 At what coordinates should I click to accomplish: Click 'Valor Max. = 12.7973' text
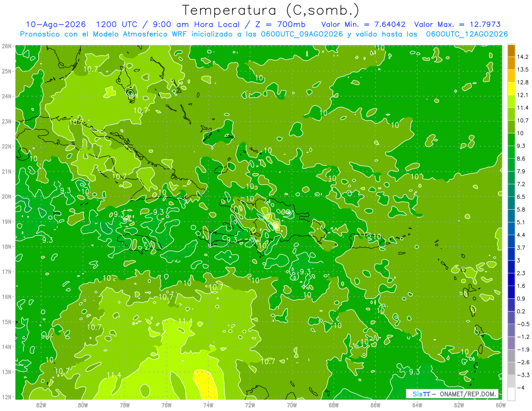coord(458,24)
